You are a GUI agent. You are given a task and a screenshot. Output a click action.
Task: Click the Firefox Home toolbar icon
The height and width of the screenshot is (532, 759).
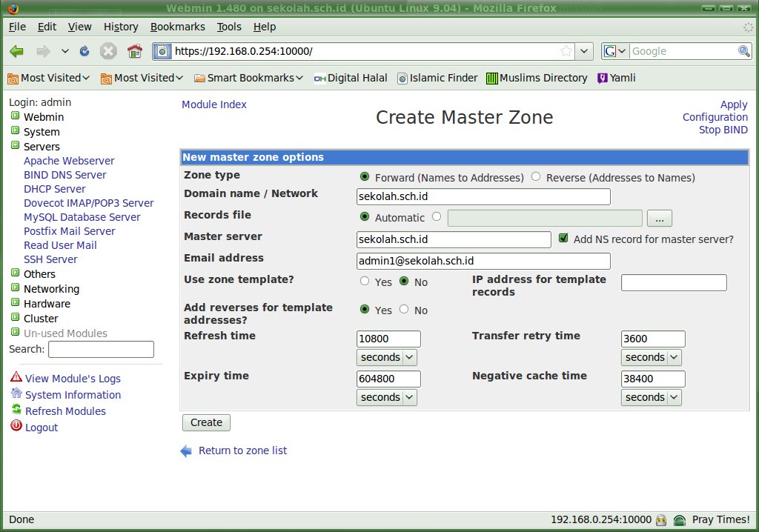(134, 51)
